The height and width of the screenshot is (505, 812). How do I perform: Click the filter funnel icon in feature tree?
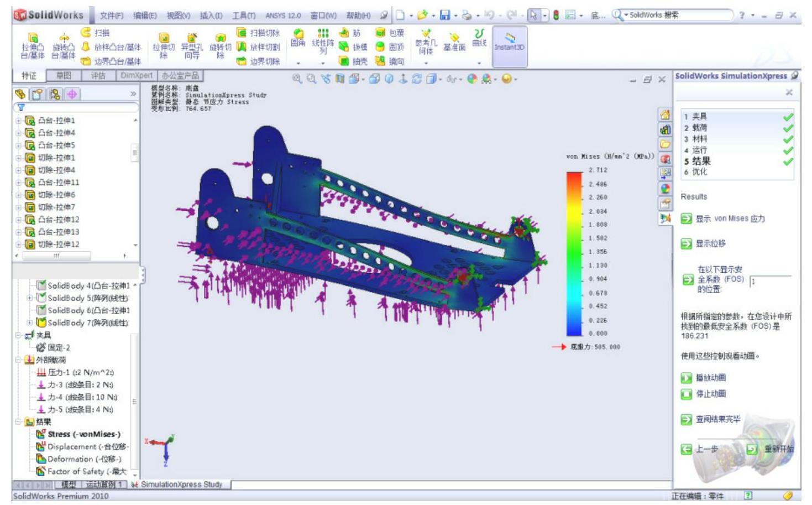(x=21, y=107)
